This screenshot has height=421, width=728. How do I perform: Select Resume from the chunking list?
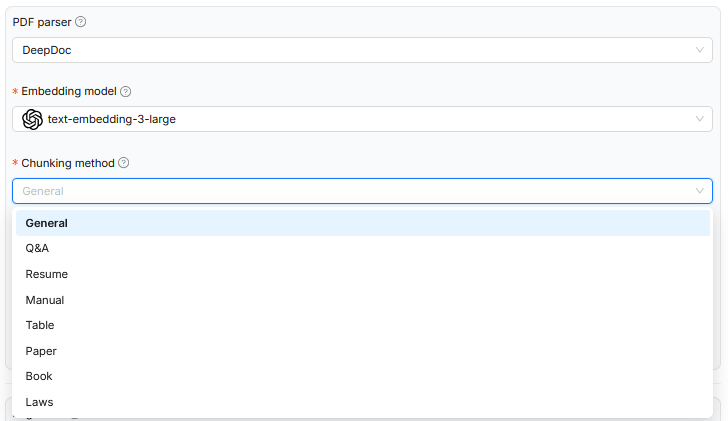click(363, 274)
